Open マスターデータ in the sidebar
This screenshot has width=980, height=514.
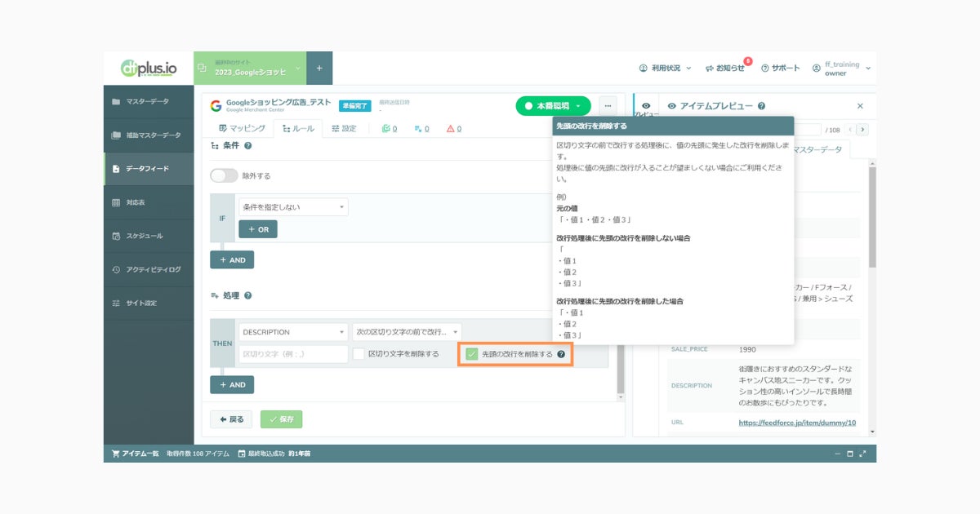pos(149,101)
